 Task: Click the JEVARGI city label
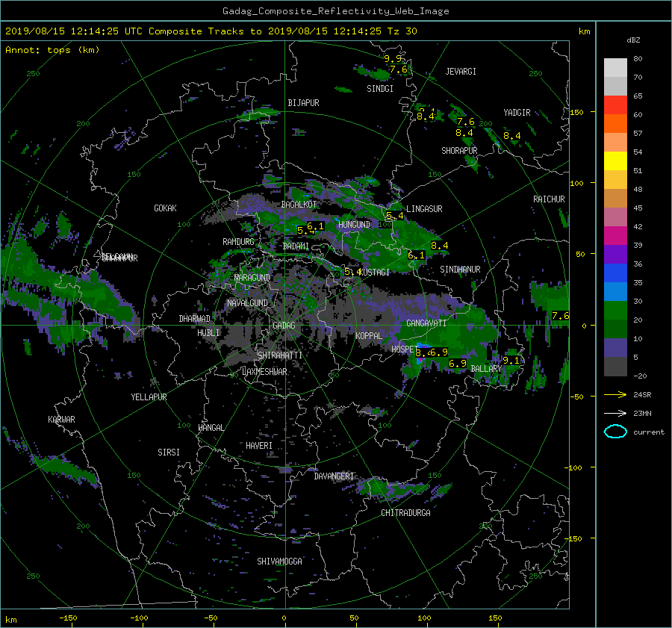pos(461,72)
